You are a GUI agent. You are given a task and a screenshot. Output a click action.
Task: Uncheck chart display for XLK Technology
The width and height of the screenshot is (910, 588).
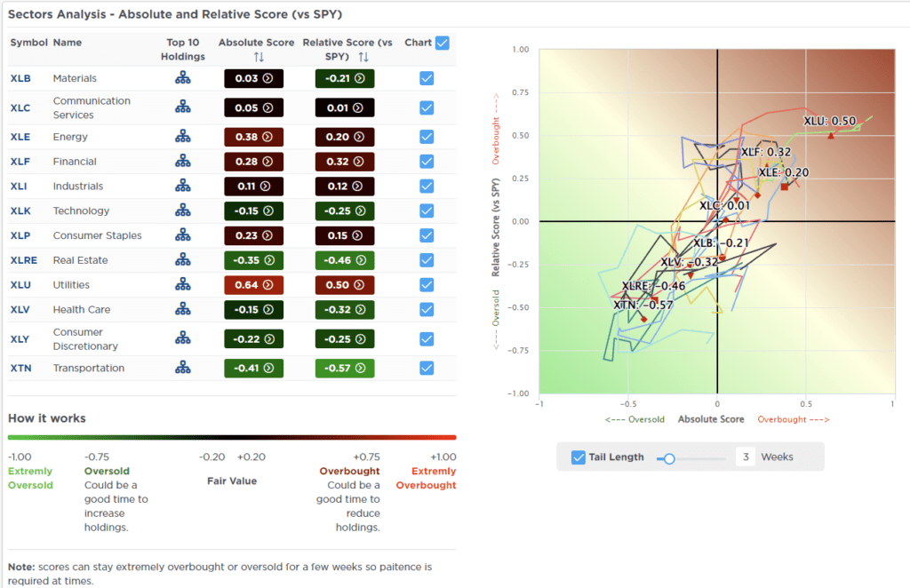[x=427, y=211]
